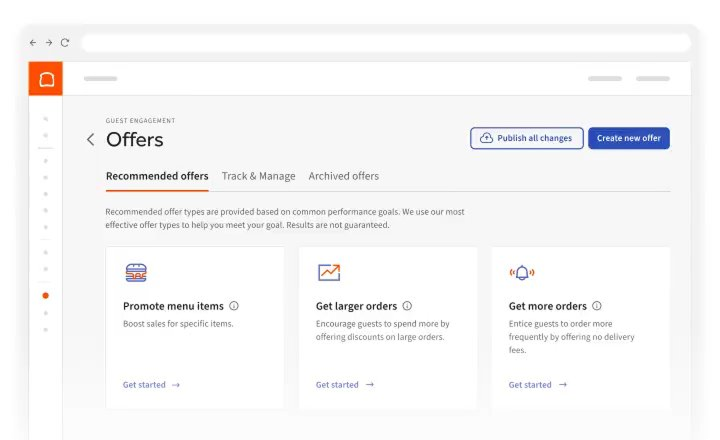
Task: Go back with the chevron beside Offers
Action: 90,140
